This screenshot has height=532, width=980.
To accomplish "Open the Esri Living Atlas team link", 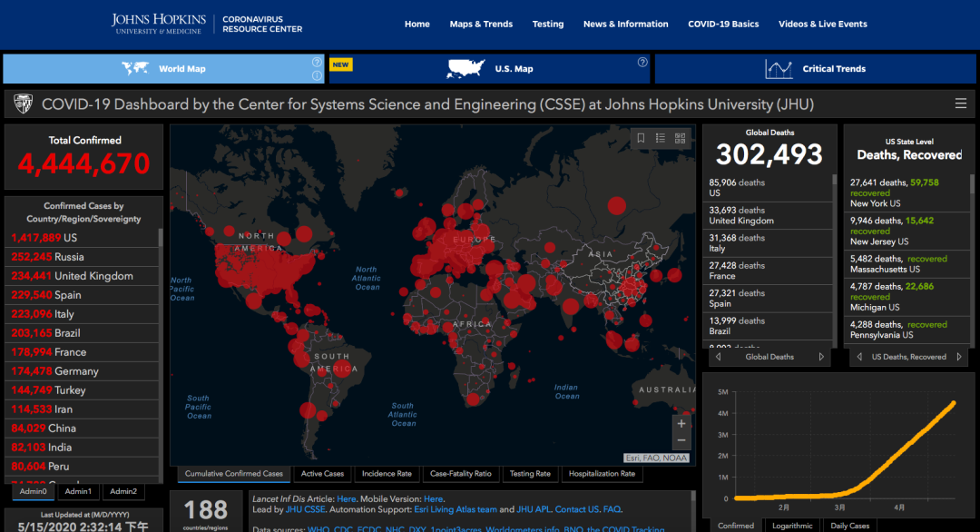I will click(x=456, y=509).
